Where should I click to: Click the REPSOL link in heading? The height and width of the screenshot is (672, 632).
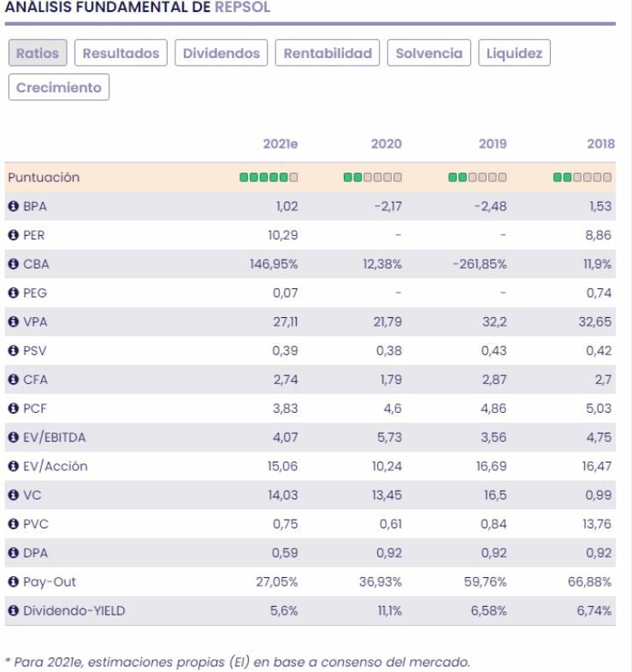[x=242, y=7]
